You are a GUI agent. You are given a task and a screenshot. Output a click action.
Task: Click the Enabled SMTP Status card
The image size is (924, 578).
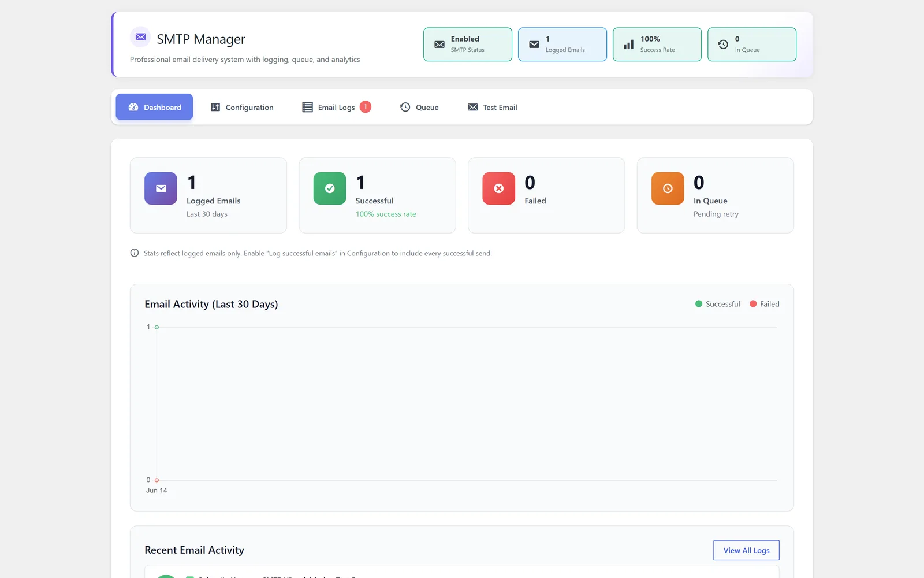tap(468, 45)
